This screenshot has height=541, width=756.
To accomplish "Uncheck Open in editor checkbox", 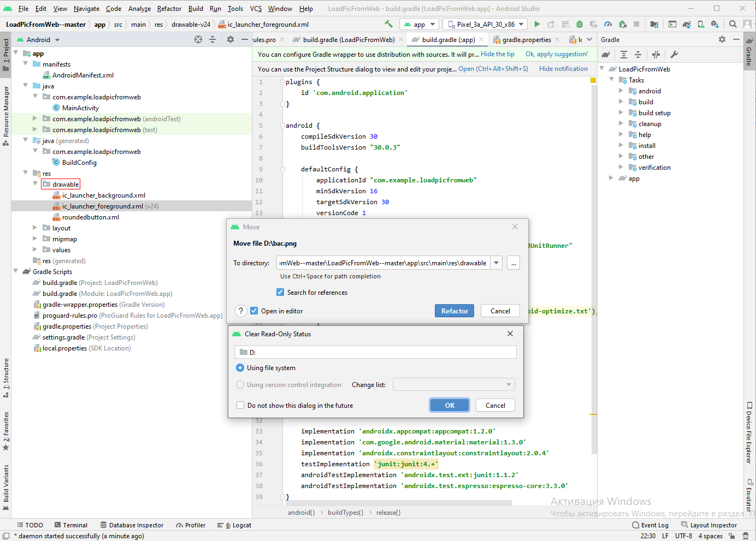I will (x=254, y=311).
